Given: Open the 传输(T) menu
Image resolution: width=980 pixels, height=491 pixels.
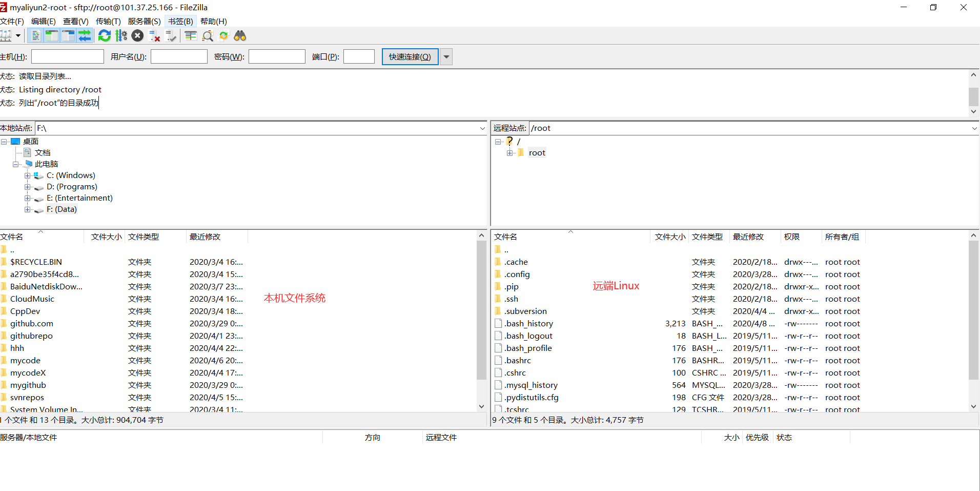Looking at the screenshot, I should point(108,21).
